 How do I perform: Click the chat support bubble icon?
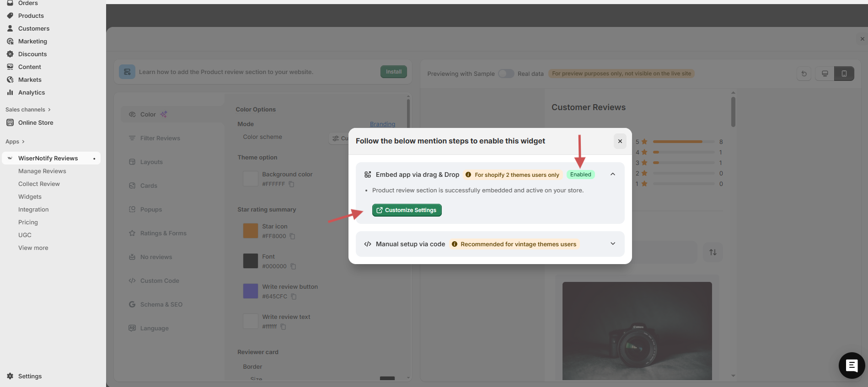click(851, 366)
